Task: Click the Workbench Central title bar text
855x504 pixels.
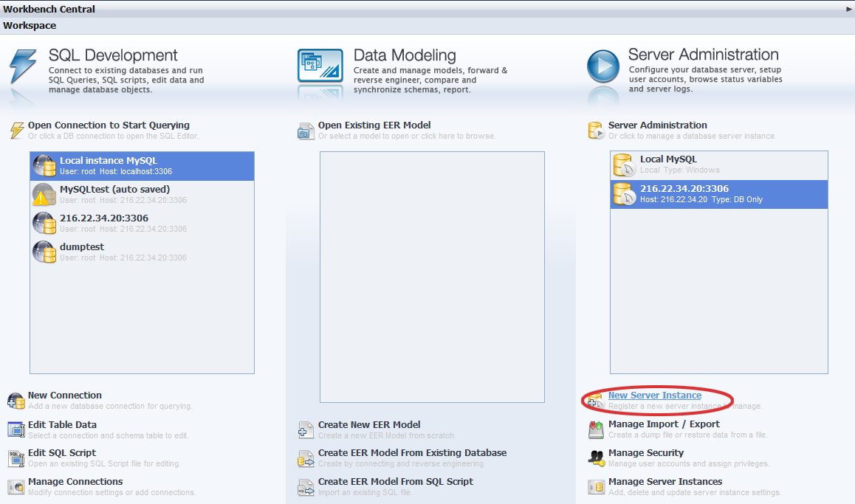Action: (x=49, y=10)
